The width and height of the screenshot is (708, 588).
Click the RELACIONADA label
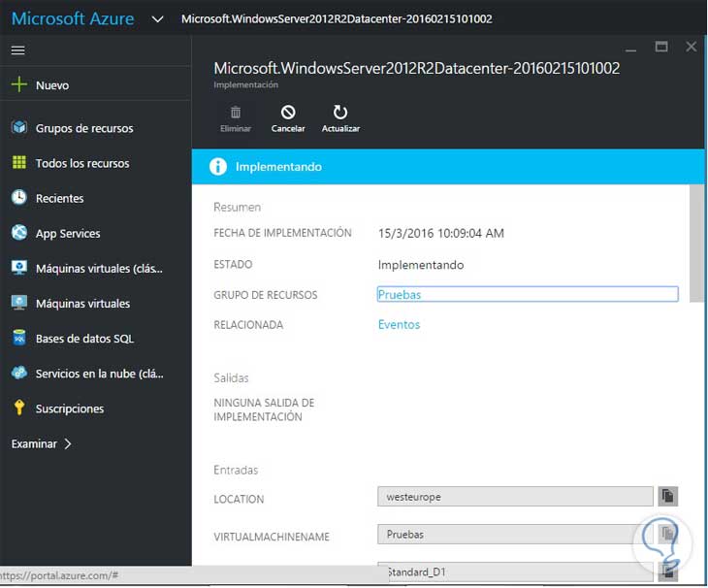(248, 325)
